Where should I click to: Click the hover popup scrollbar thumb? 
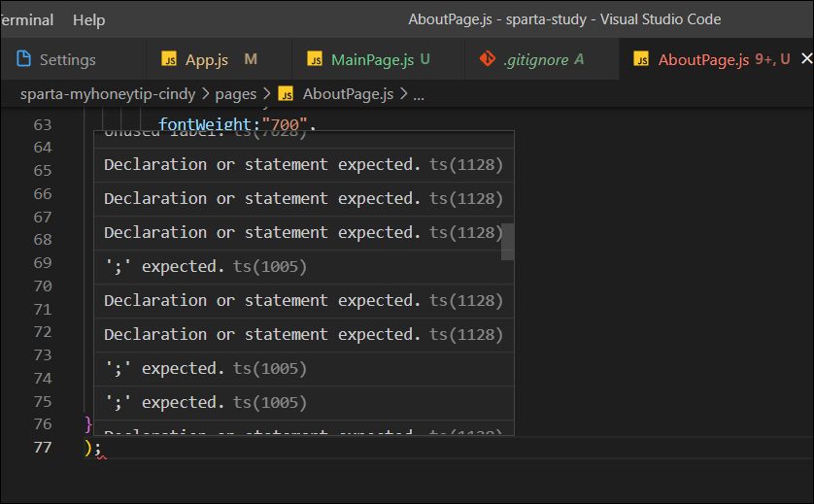507,242
